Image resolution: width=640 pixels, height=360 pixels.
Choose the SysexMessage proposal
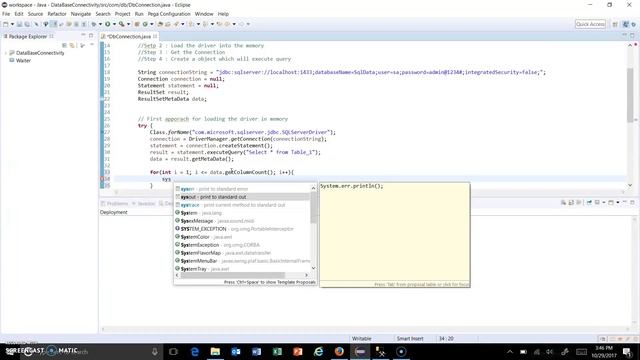click(x=242, y=221)
